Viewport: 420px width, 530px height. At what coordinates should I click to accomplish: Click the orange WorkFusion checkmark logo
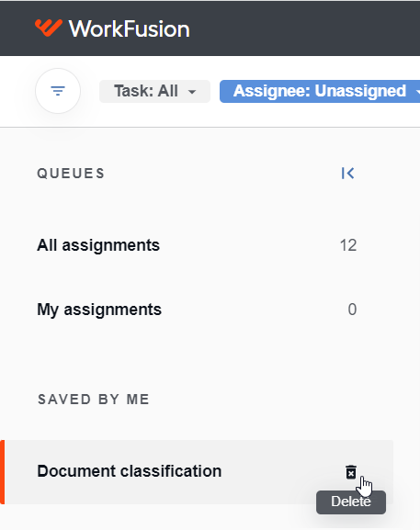49,28
